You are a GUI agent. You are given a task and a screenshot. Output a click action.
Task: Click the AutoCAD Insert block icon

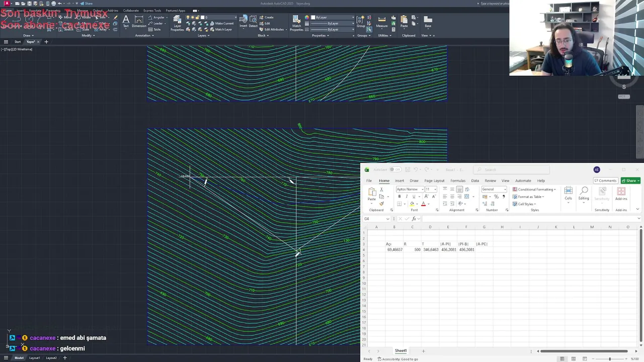coord(244,20)
